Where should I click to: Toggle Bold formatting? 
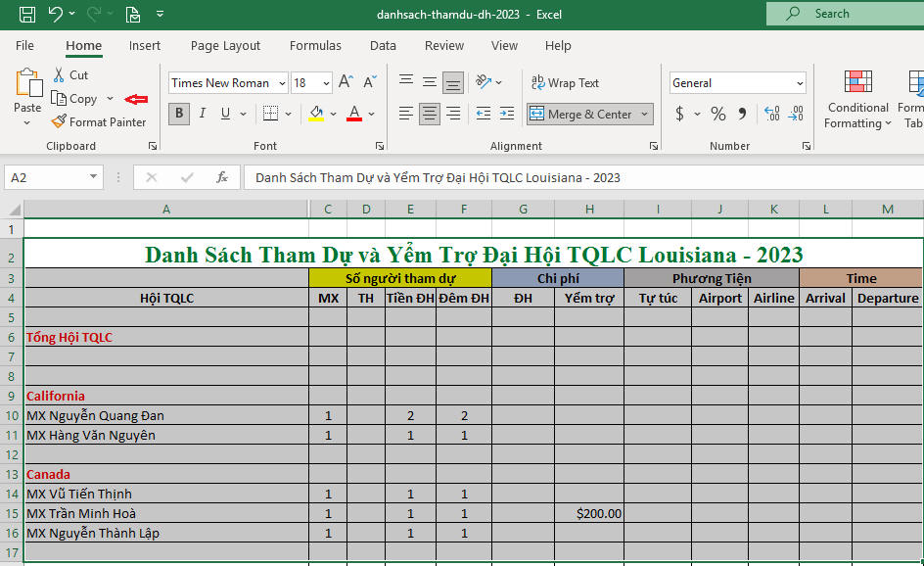coord(178,114)
